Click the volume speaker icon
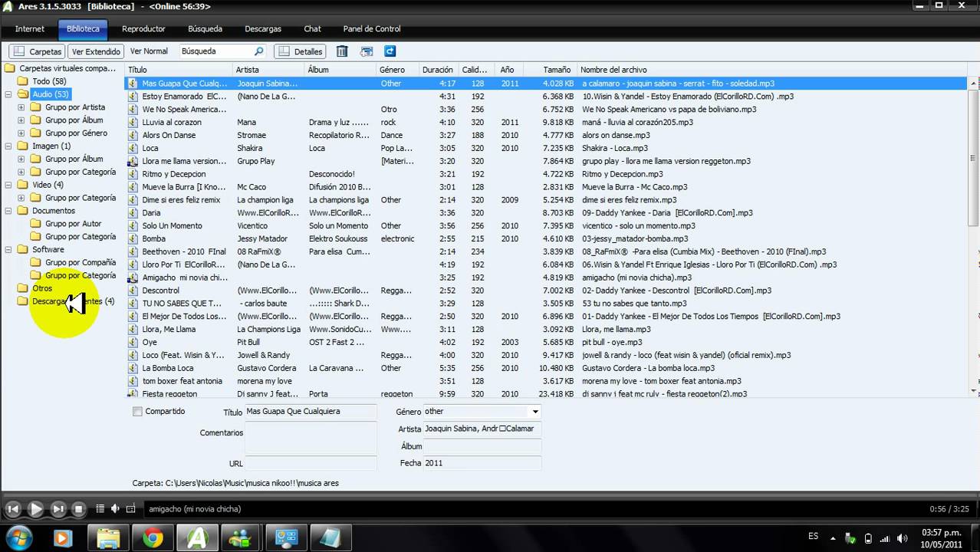Viewport: 980px width, 552px height. coord(115,508)
